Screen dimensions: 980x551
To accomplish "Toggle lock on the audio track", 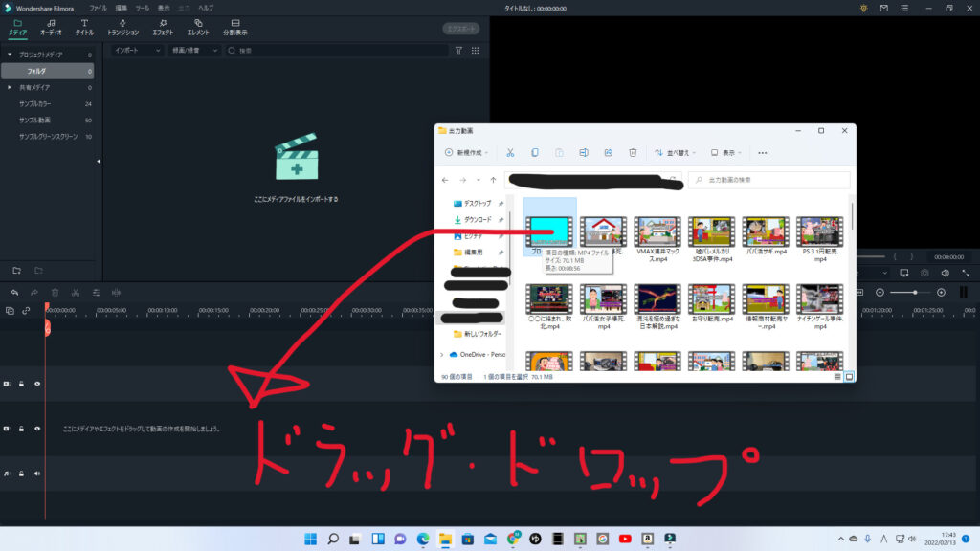I will click(21, 474).
